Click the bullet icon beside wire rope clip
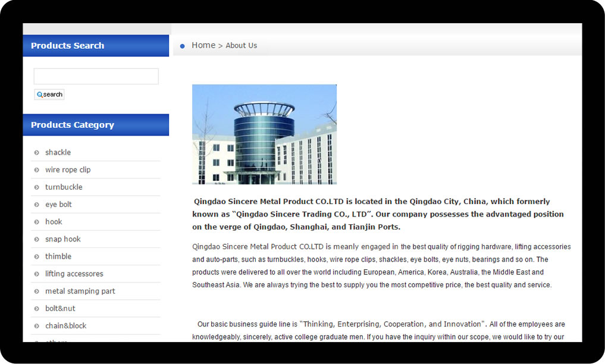 37,170
